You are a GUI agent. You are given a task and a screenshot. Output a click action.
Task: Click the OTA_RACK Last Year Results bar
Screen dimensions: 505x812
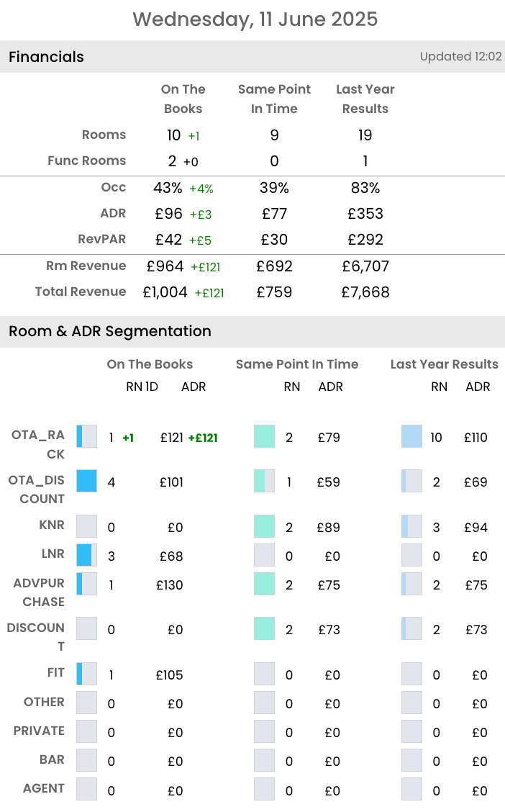[x=411, y=437]
